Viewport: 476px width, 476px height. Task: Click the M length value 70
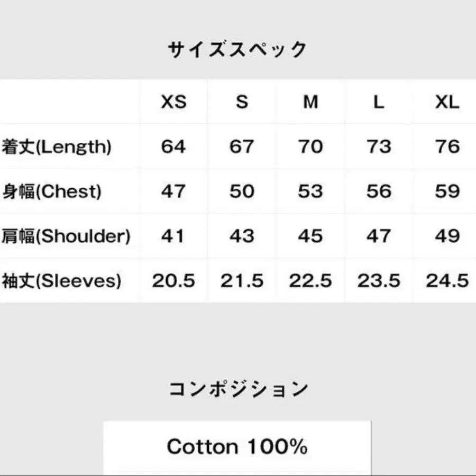(310, 147)
